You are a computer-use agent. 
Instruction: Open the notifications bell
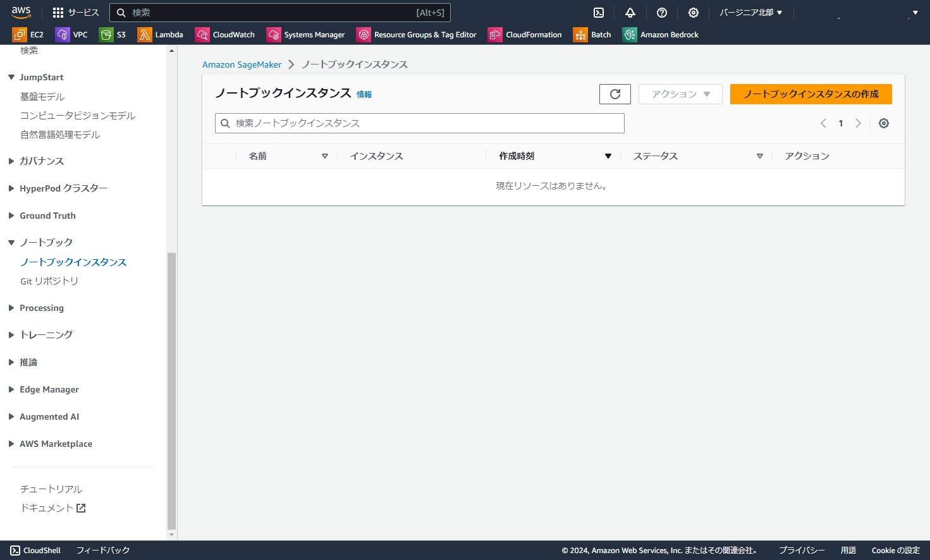coord(630,12)
